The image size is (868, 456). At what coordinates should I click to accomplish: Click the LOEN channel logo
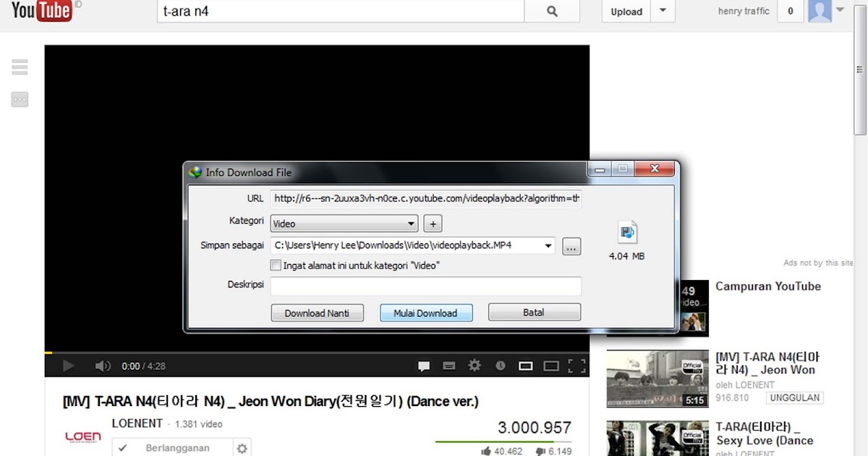point(83,437)
